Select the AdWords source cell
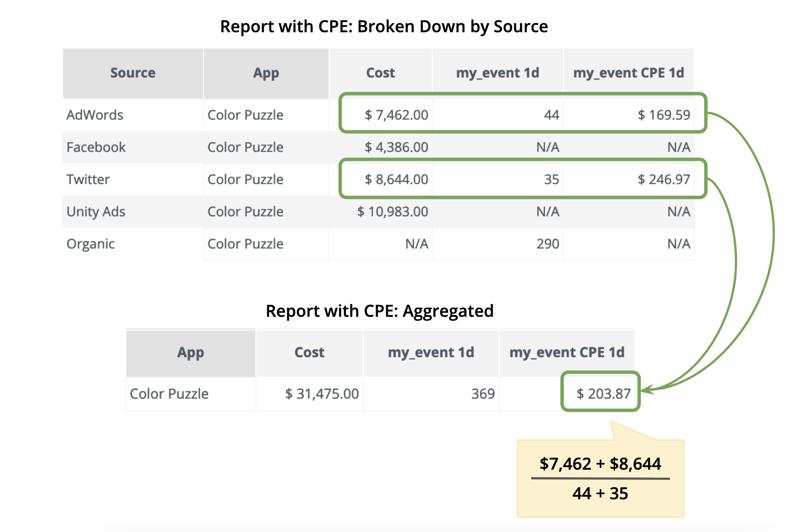The image size is (790, 532). click(x=95, y=115)
